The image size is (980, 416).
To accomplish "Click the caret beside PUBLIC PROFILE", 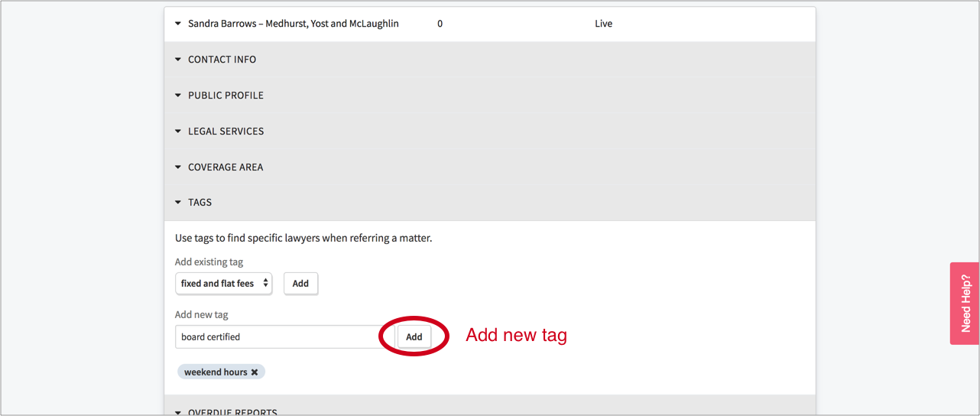I will [x=178, y=96].
